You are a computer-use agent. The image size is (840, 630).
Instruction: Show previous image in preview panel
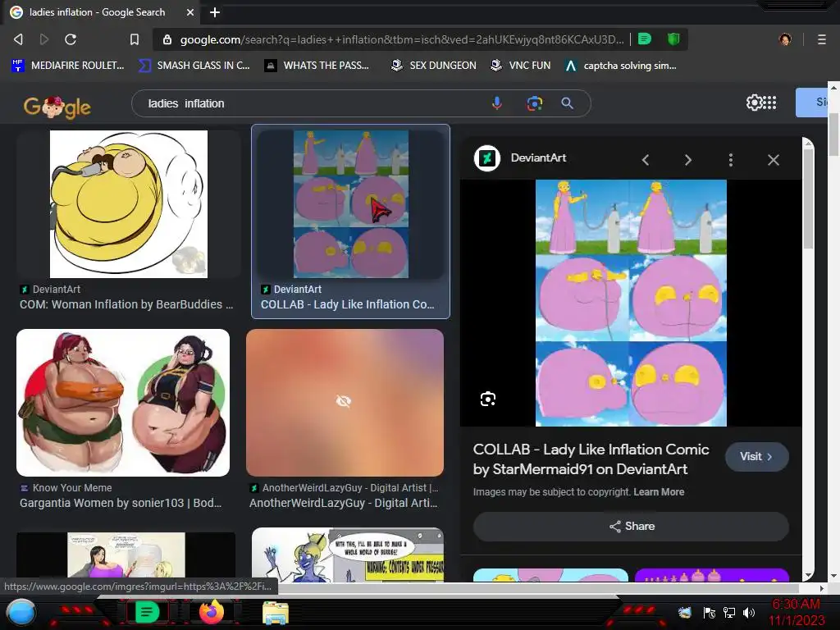[646, 160]
